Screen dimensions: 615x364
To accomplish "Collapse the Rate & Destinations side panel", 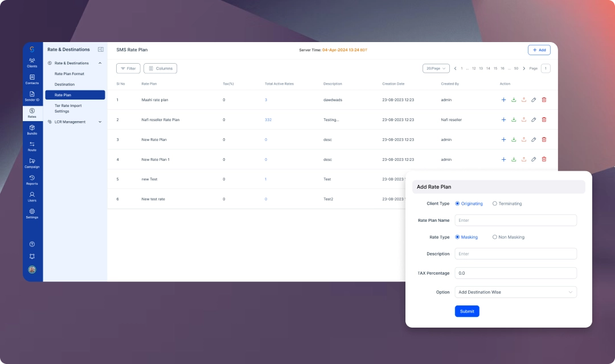I will coord(101,49).
